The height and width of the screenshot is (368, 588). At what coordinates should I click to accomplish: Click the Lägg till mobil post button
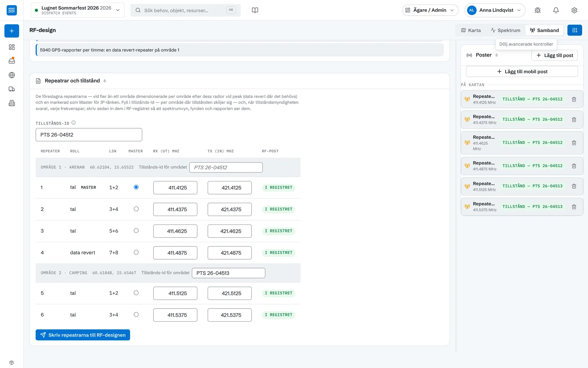(522, 71)
